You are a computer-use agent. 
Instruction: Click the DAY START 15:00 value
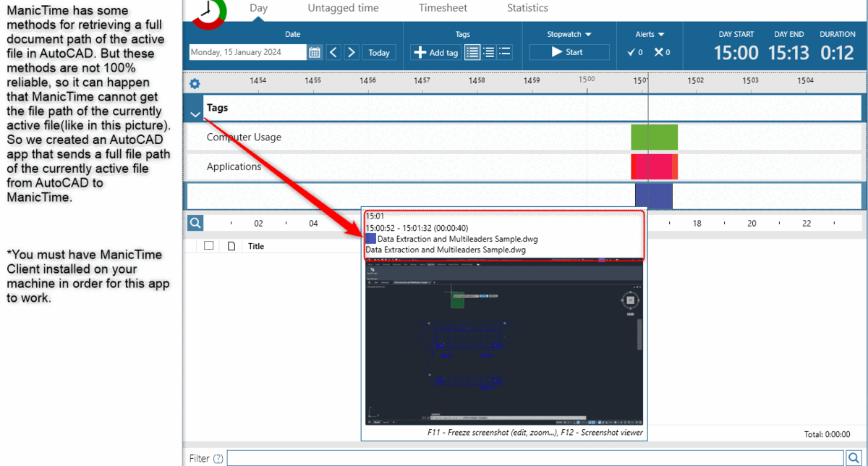(x=736, y=53)
